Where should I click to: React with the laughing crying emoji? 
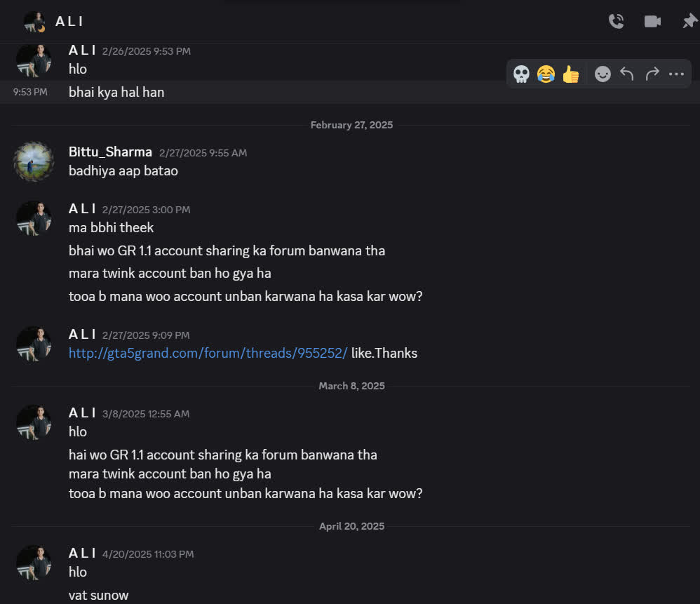(546, 74)
